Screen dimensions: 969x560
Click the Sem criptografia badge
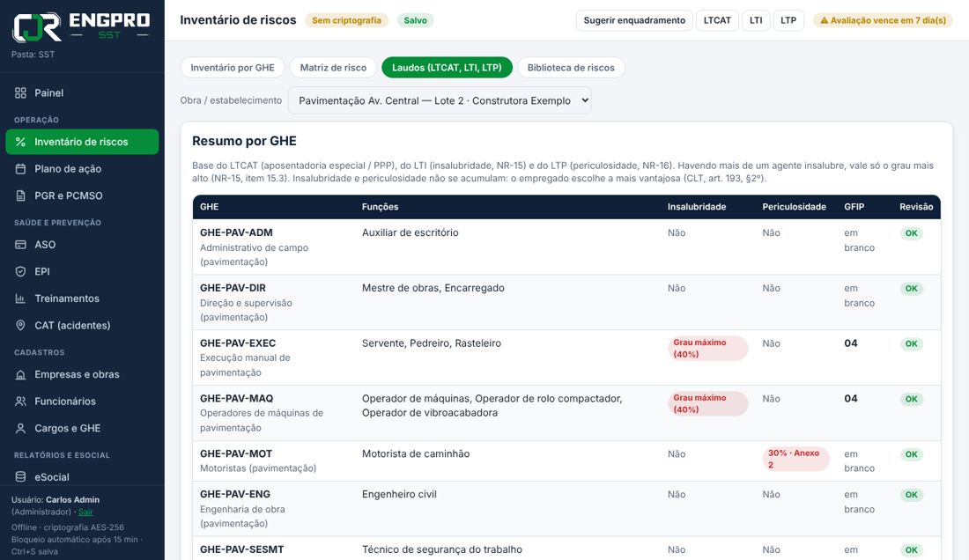[346, 20]
